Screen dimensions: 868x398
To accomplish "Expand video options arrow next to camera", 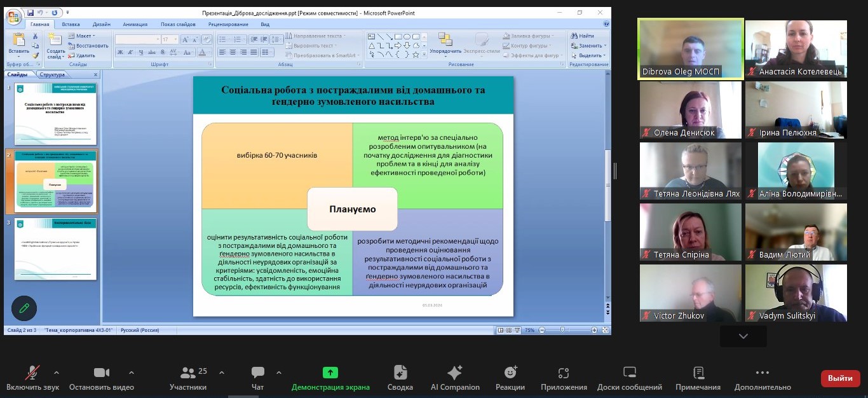I will click(x=132, y=373).
